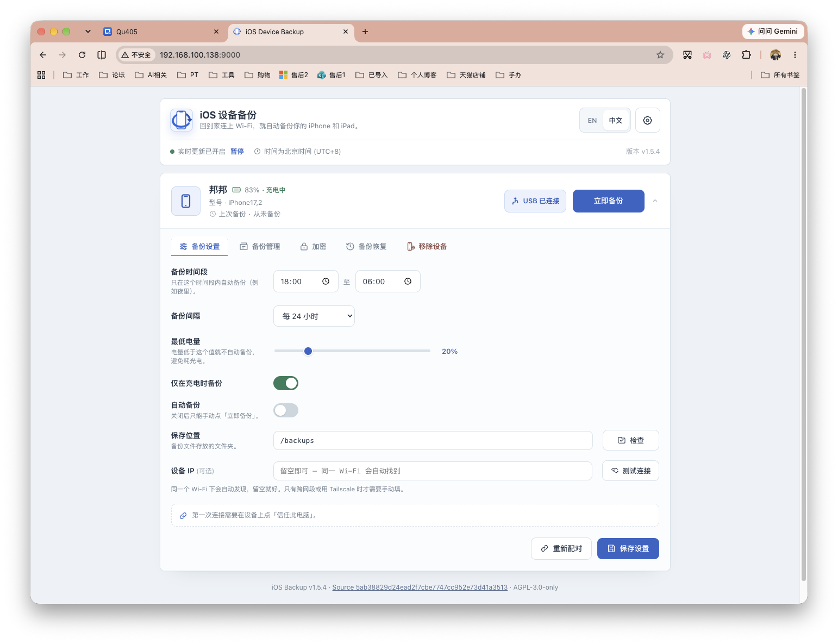
Task: Open a new browser tab
Action: click(x=365, y=32)
